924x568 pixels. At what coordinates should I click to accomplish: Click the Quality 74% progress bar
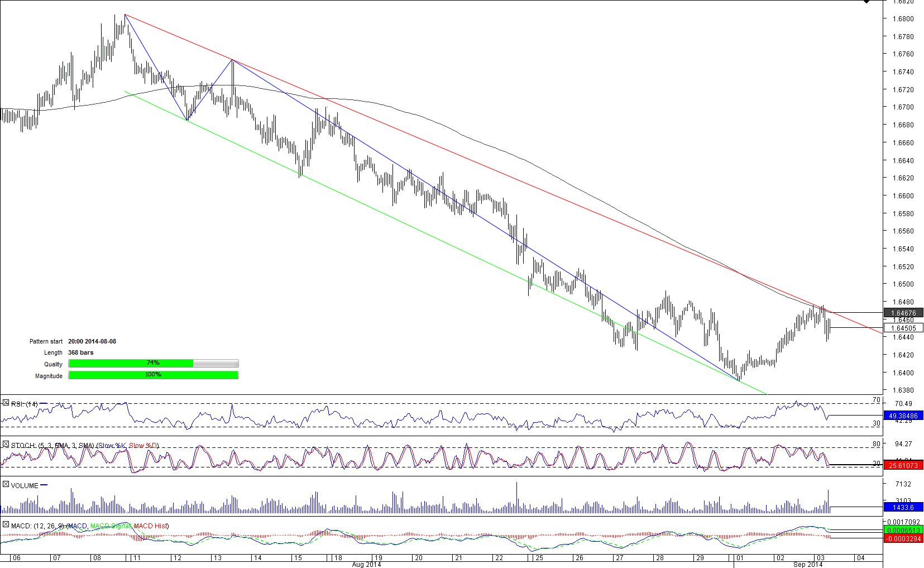click(x=153, y=363)
